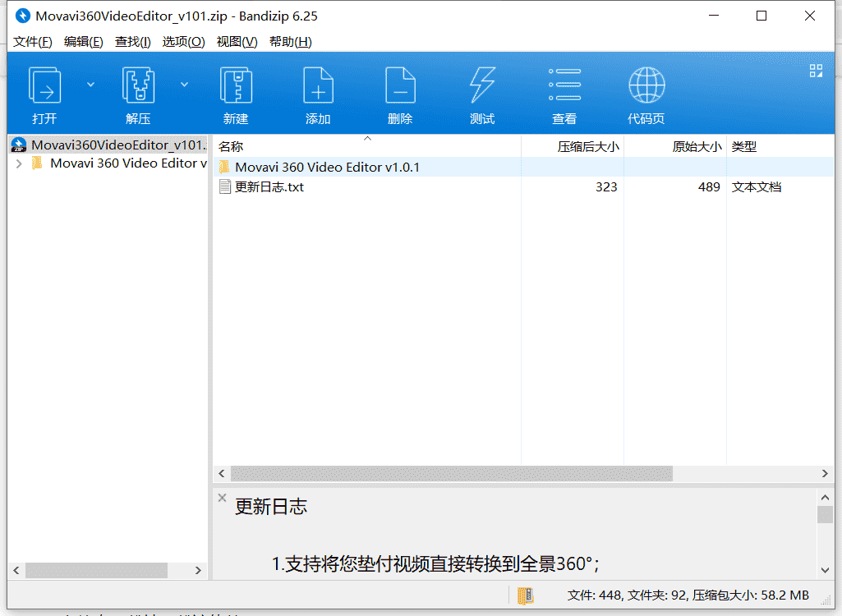Click the archive icon in the status bar
The height and width of the screenshot is (616, 842).
pos(525,595)
